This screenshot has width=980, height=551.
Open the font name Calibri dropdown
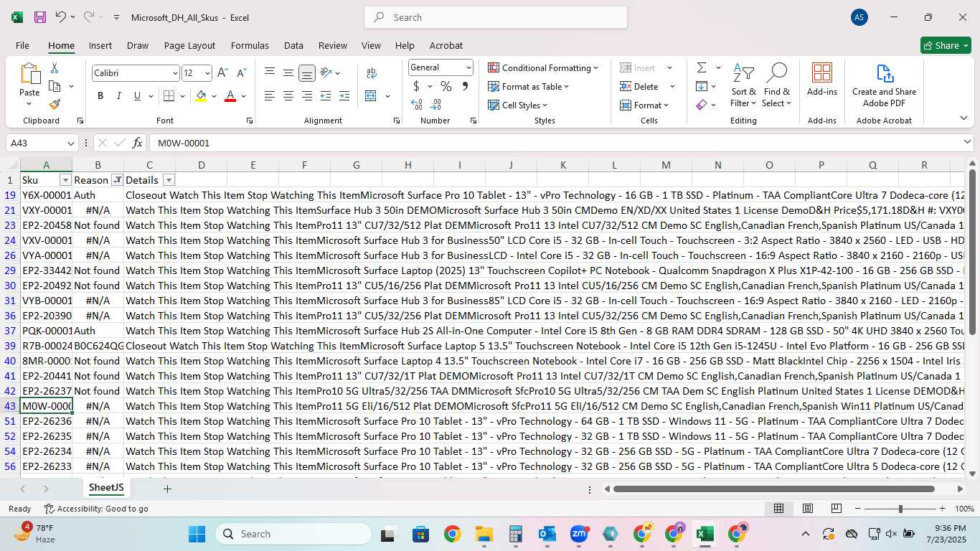point(175,73)
